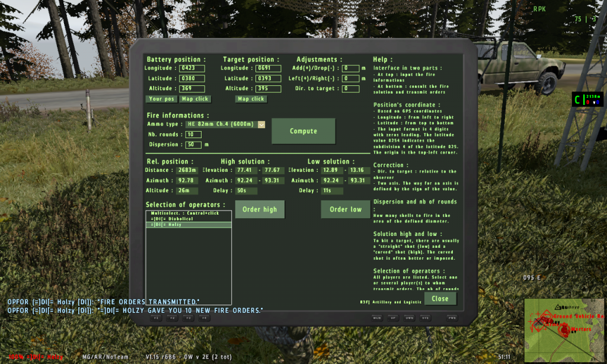Send the Order low fire order
607x364 pixels.
(346, 209)
